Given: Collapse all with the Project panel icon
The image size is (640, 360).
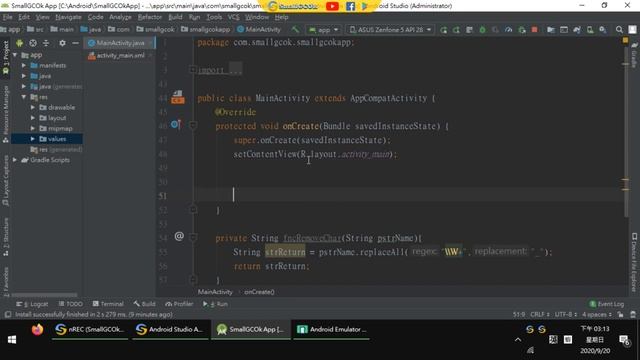Looking at the screenshot, I should click(46, 43).
